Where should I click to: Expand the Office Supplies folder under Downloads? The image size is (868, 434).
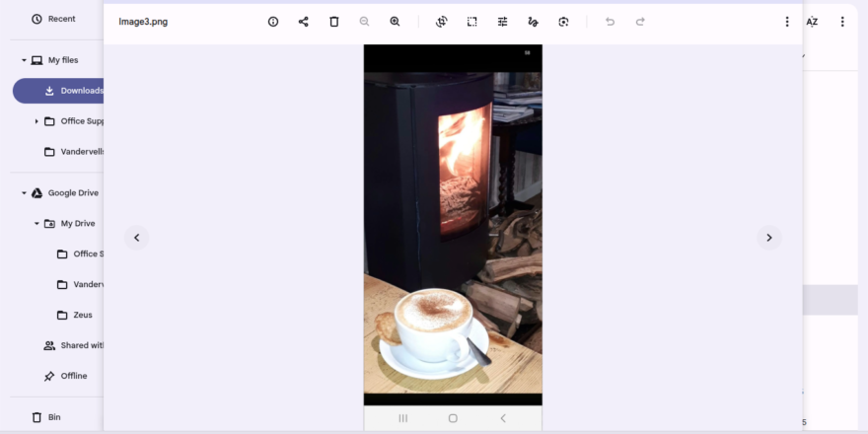pyautogui.click(x=36, y=121)
